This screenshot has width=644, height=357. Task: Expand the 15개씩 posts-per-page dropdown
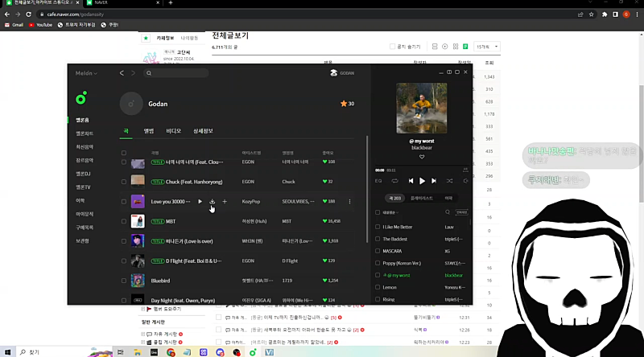488,47
